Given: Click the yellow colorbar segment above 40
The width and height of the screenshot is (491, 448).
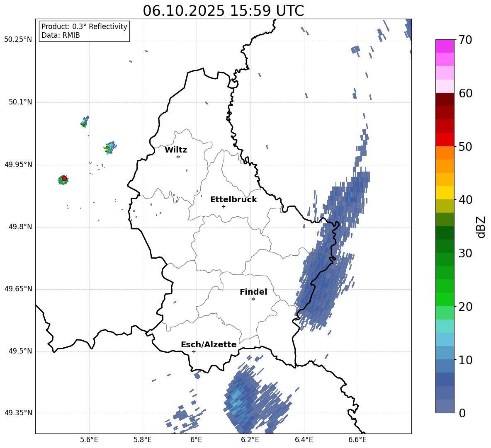Looking at the screenshot, I should (445, 193).
